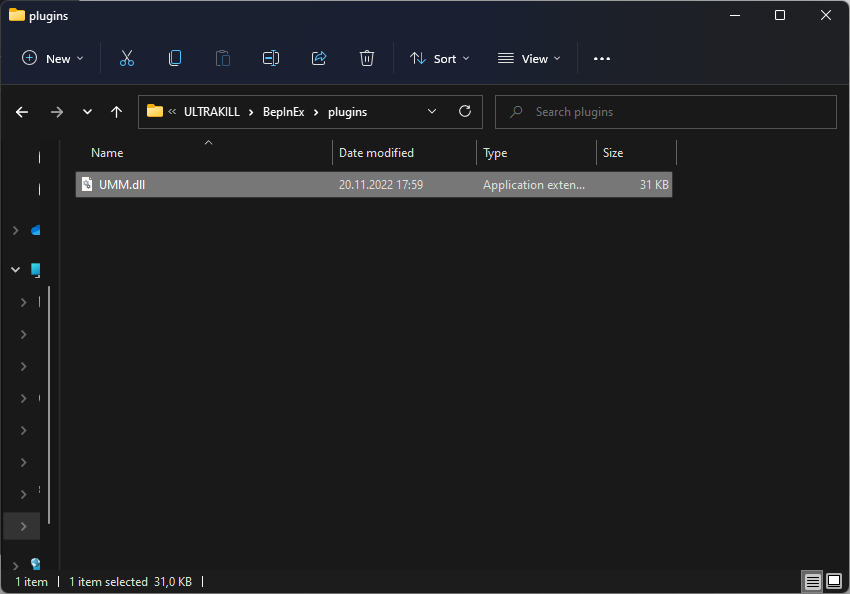Image resolution: width=850 pixels, height=594 pixels.
Task: Select Network icon in sidebar
Action: point(36,564)
